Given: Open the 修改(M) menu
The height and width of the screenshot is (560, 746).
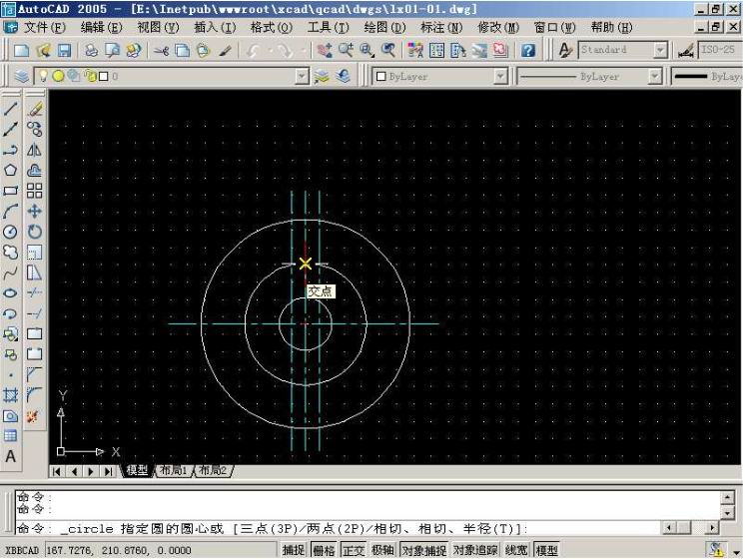Looking at the screenshot, I should [498, 28].
